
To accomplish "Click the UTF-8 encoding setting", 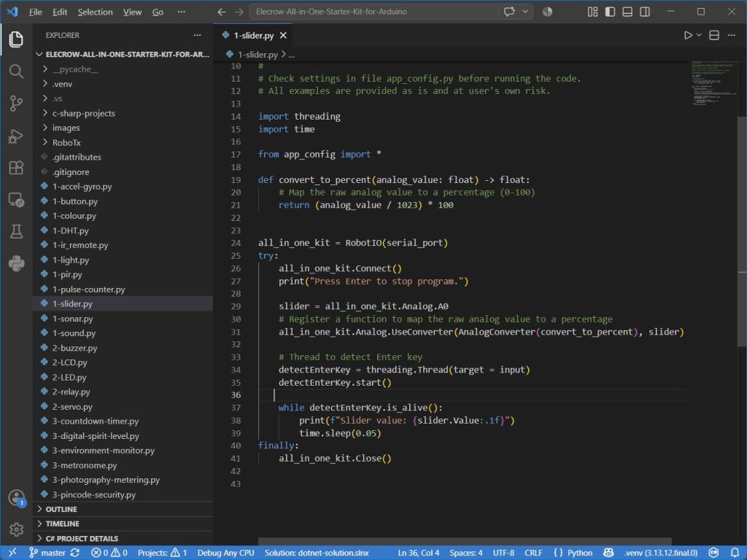I will (x=503, y=553).
